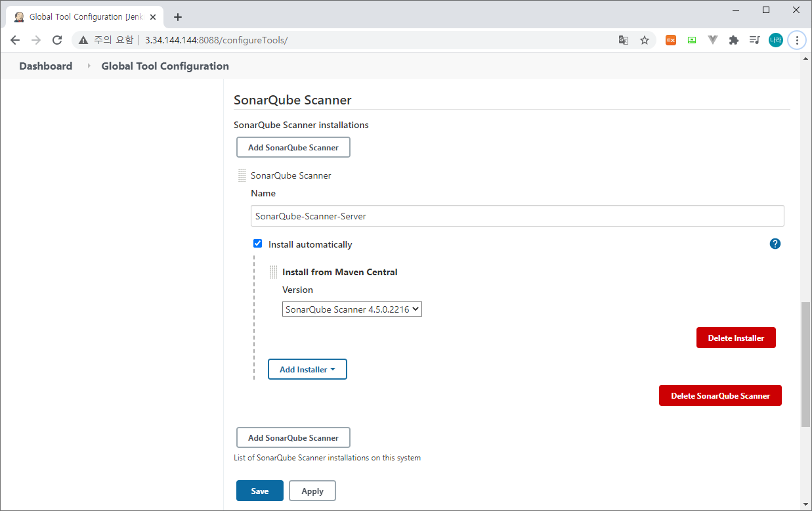Click the scrollbar down arrow
This screenshot has height=511, width=812.
[x=805, y=504]
